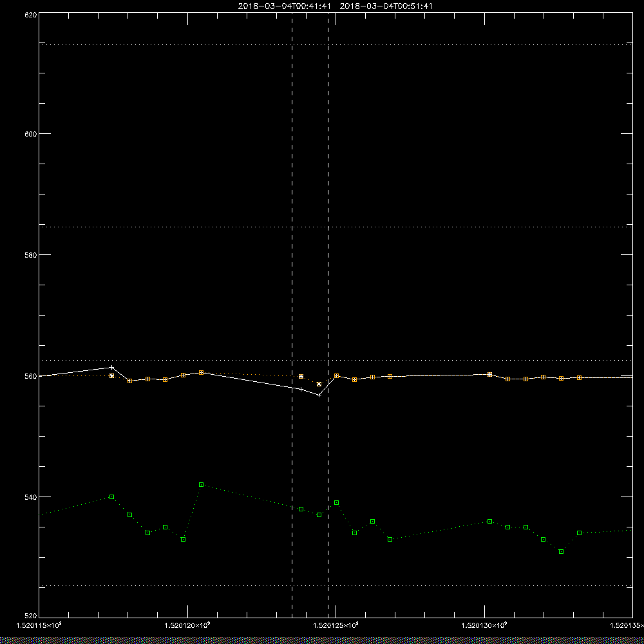The height and width of the screenshot is (644, 644).
Task: Click the 1.520125×10⁹ x-axis label
Action: tap(336, 626)
